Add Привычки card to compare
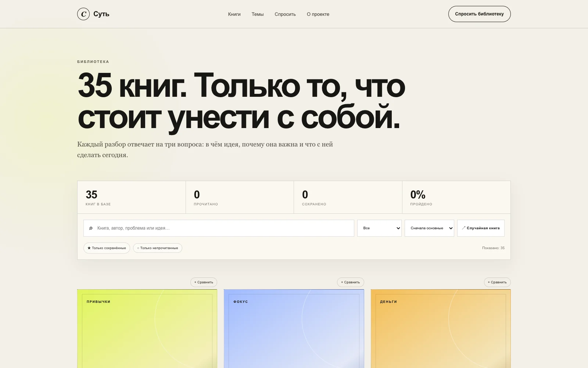Viewport: 588px width, 368px height. coord(204,282)
